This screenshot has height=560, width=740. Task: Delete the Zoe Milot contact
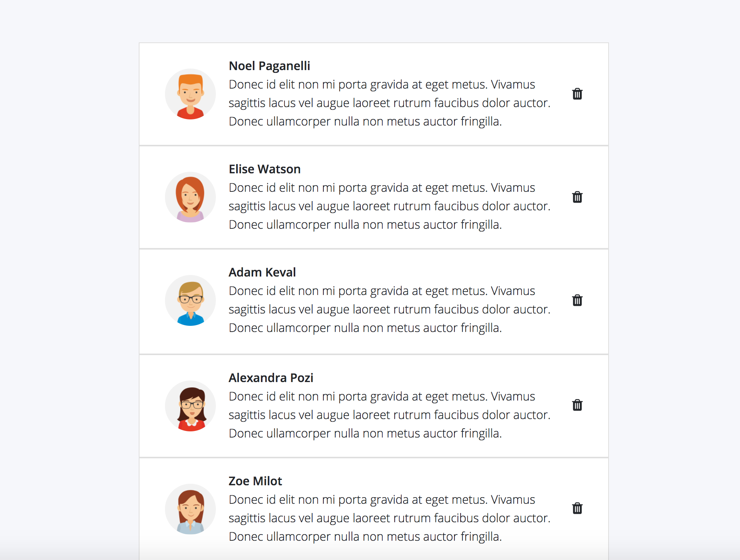pyautogui.click(x=577, y=508)
